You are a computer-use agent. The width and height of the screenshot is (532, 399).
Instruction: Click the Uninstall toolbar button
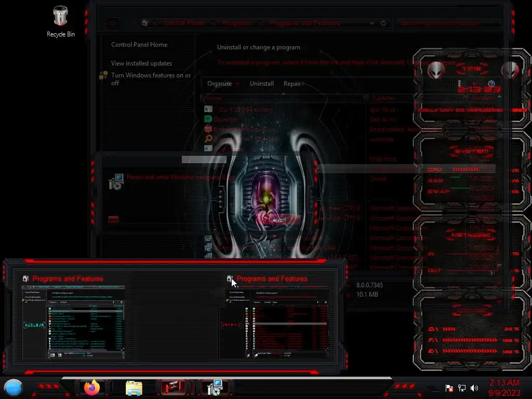262,84
